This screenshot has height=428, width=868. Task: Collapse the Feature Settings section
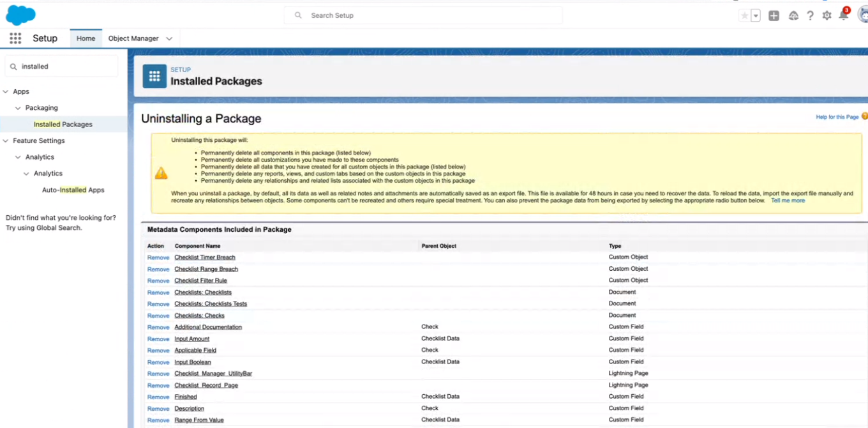point(6,141)
